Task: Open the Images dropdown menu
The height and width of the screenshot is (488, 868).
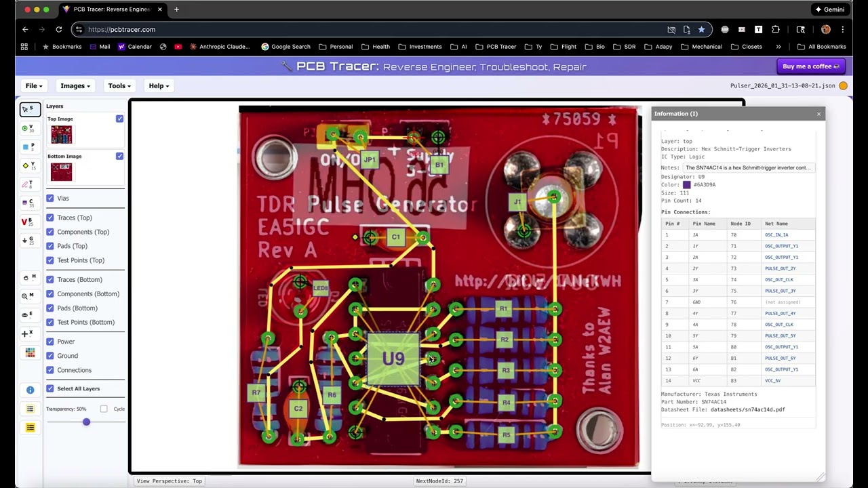Action: coord(75,86)
